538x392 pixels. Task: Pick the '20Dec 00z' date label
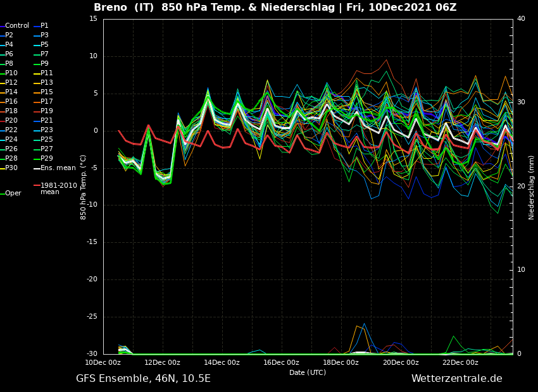[x=401, y=362]
